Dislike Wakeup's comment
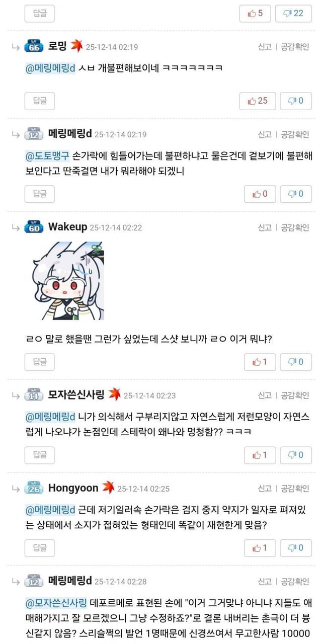 click(296, 362)
